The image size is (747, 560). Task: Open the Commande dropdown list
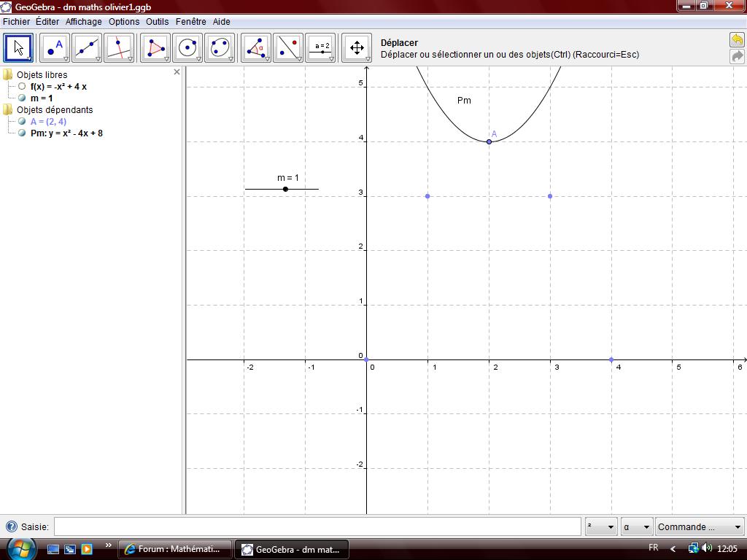(699, 526)
